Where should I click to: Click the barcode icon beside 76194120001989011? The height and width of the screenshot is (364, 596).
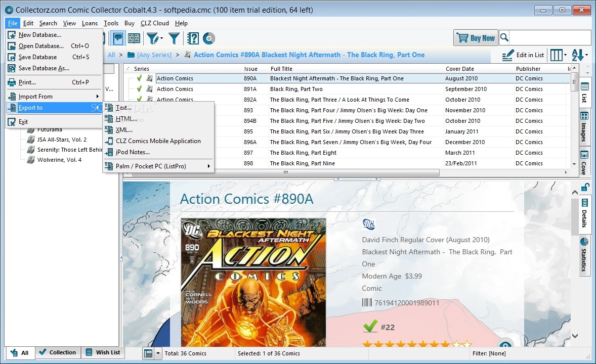pos(367,302)
